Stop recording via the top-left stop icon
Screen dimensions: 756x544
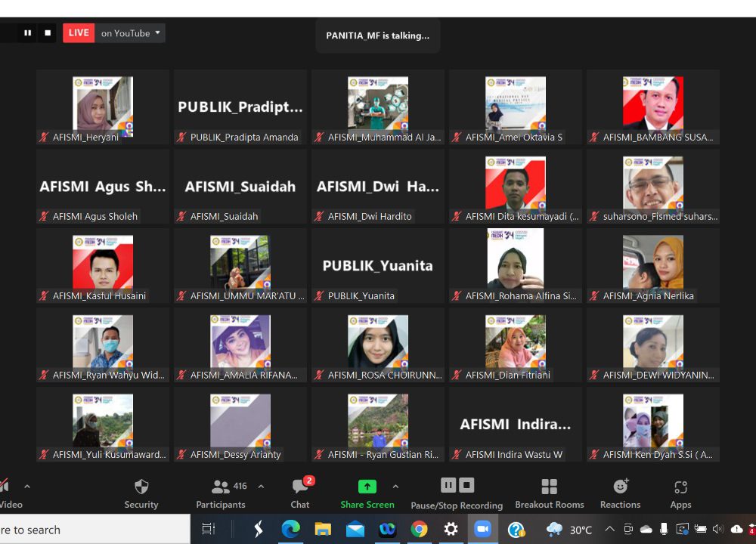pyautogui.click(x=48, y=33)
